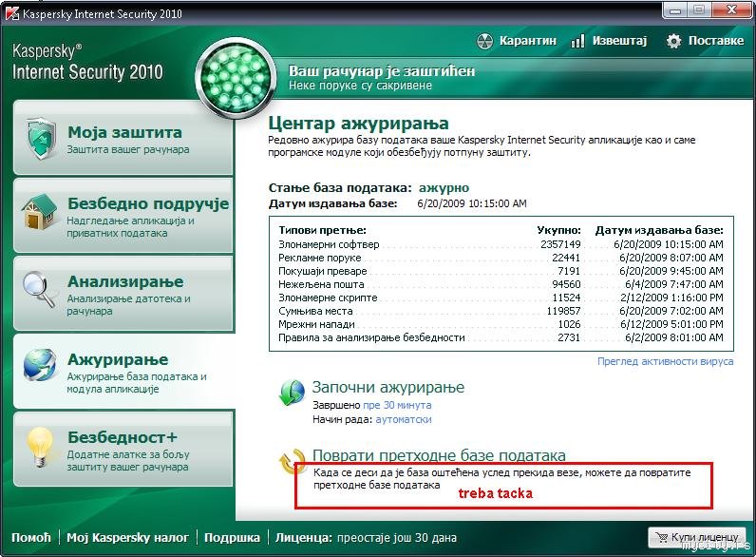
Task: Click the Купи лиценцу button
Action: [x=697, y=537]
